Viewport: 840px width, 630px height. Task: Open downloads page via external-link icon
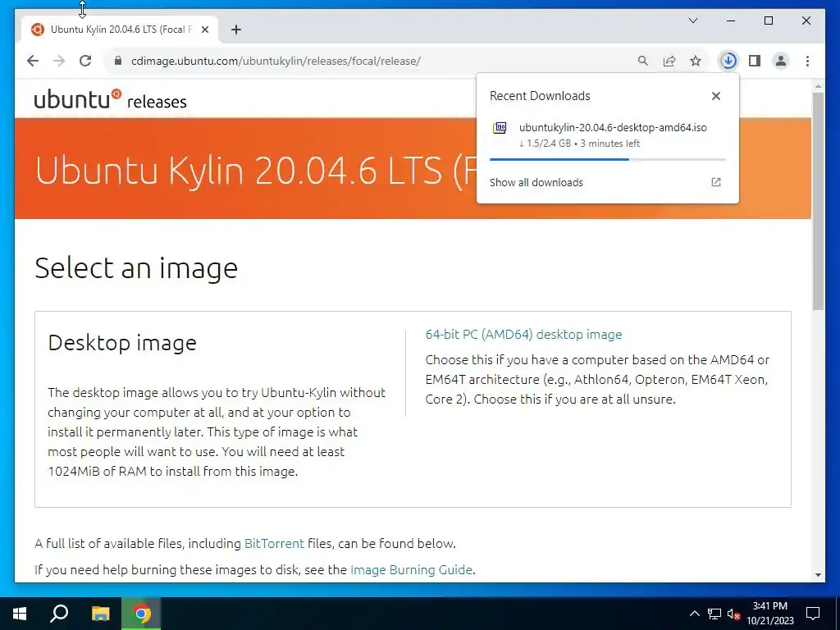coord(715,182)
